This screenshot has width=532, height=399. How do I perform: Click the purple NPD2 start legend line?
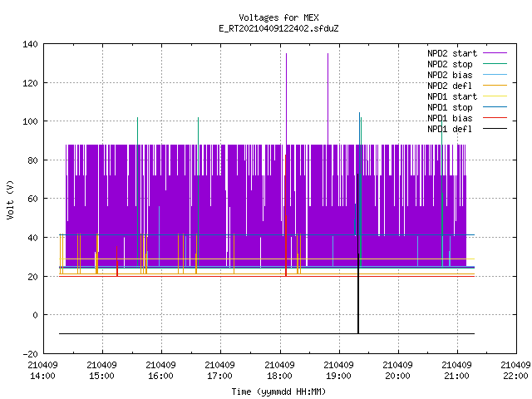(495, 53)
